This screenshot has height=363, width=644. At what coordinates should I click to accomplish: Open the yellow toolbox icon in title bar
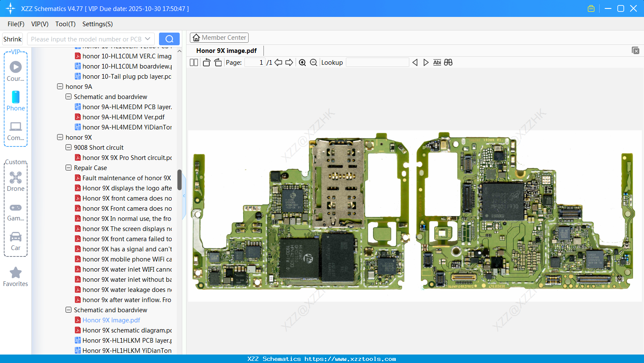(x=591, y=8)
